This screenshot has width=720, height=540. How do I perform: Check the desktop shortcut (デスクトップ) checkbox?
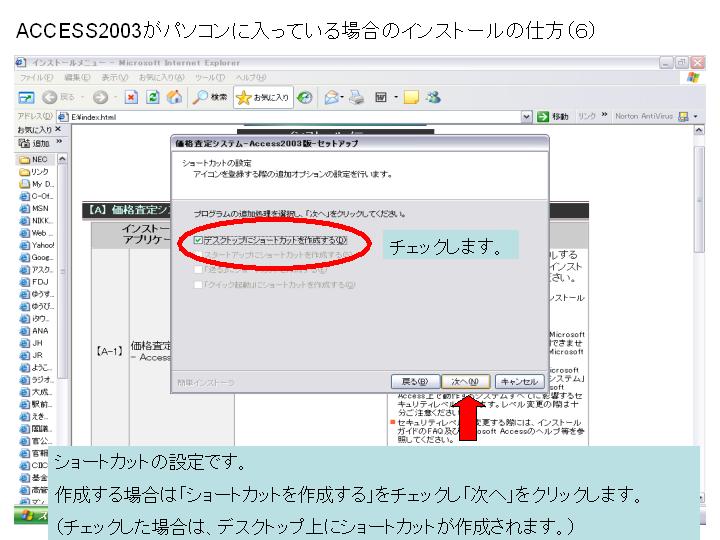[198, 240]
